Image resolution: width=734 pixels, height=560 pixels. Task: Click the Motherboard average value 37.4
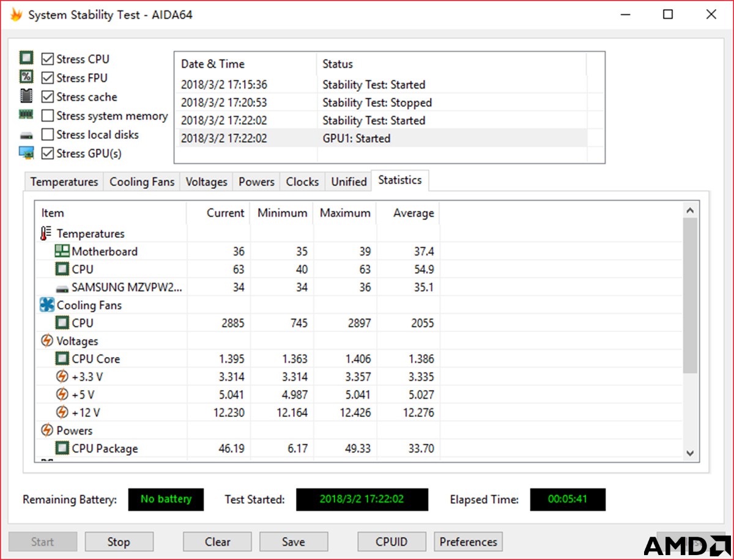(423, 251)
